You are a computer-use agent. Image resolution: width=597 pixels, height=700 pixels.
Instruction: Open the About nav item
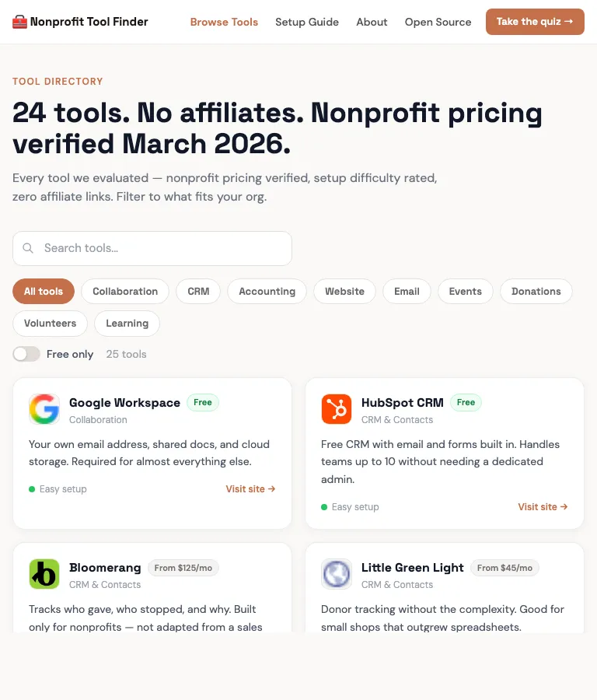coord(372,22)
